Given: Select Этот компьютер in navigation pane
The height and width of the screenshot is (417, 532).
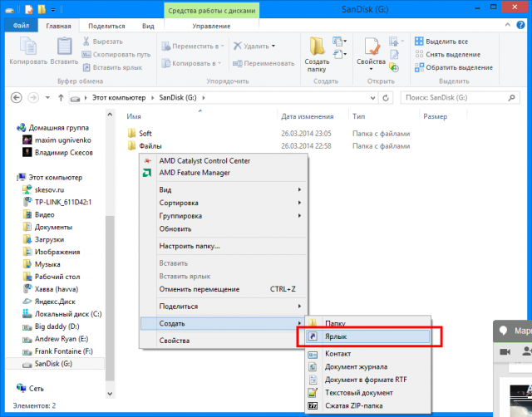Looking at the screenshot, I should pyautogui.click(x=50, y=177).
